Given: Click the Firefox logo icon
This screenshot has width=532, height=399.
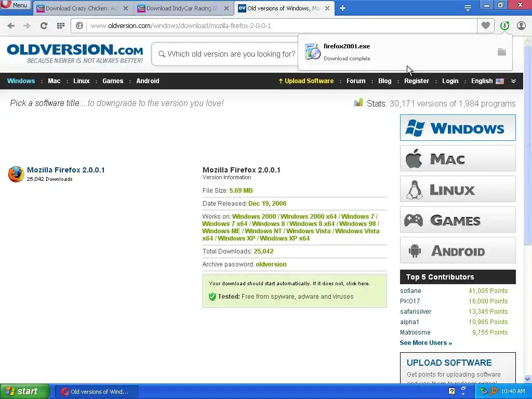Looking at the screenshot, I should (x=16, y=174).
